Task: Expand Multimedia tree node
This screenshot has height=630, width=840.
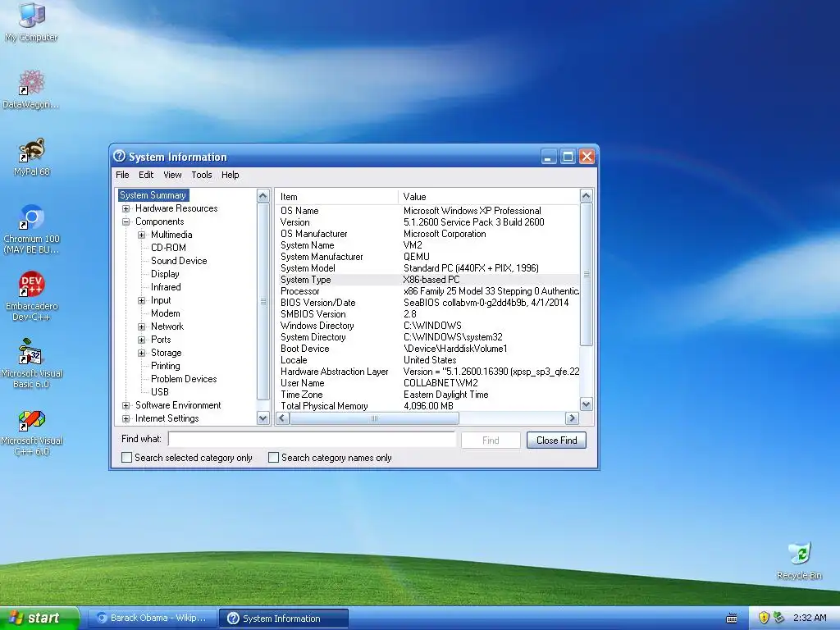Action: click(x=141, y=235)
